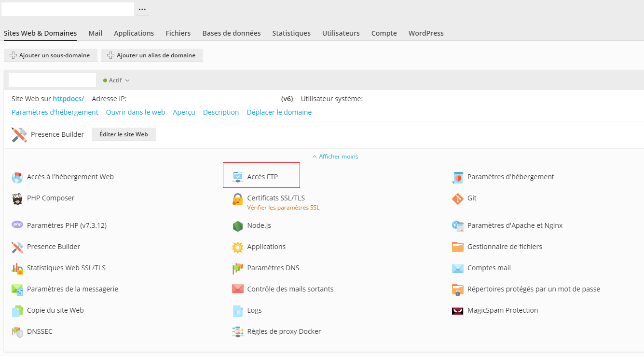The image size is (644, 356).
Task: Click the MagicSpam Protection icon
Action: point(458,311)
